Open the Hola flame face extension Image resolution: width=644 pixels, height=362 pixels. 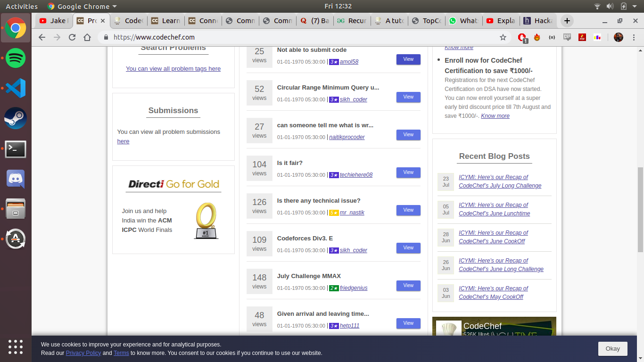tap(537, 37)
